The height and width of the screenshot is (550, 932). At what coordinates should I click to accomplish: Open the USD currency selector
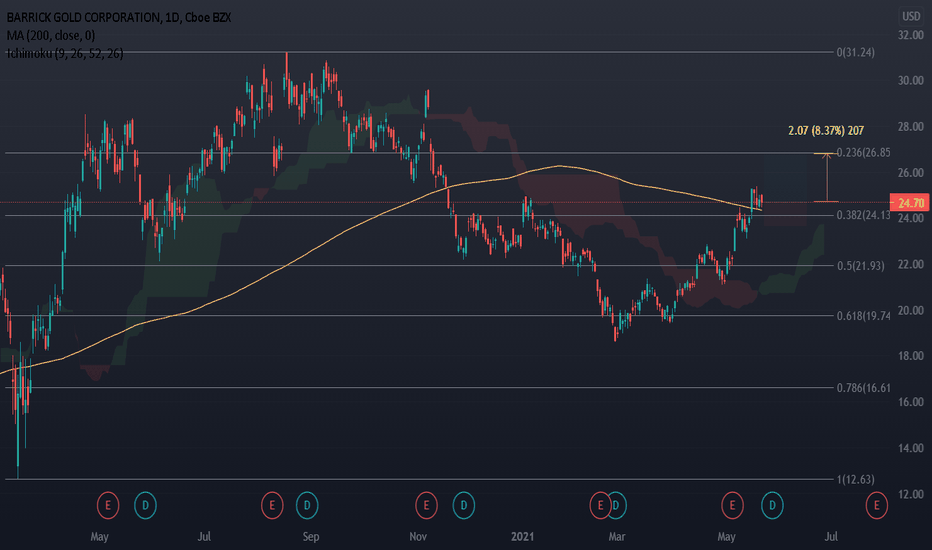[x=911, y=16]
